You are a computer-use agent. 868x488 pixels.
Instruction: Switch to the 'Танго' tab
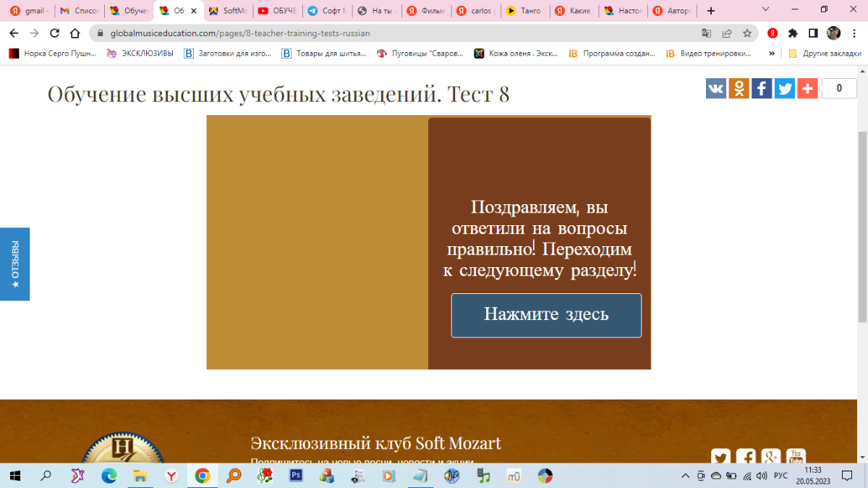524,11
